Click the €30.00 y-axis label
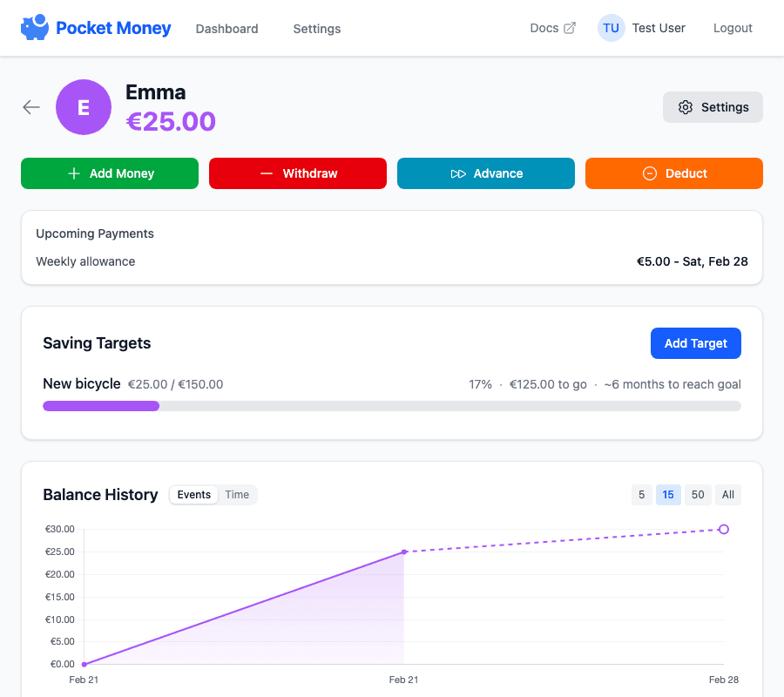 59,529
